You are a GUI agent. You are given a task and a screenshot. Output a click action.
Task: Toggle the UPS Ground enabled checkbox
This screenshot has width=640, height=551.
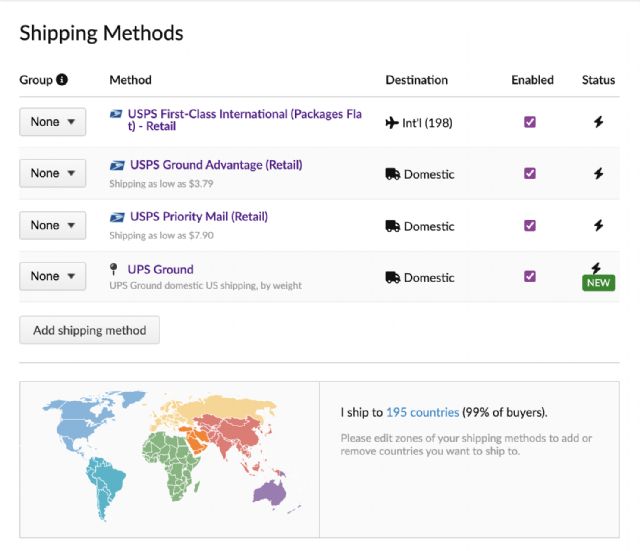[530, 276]
